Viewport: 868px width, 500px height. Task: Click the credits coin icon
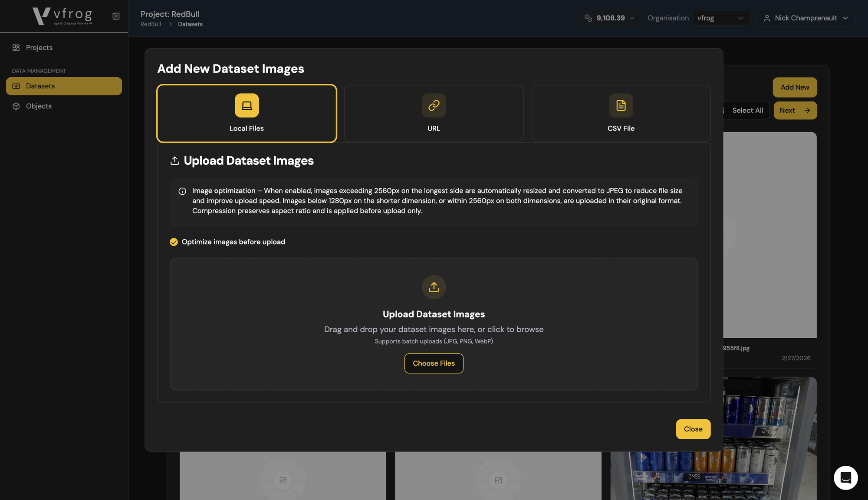tap(588, 18)
